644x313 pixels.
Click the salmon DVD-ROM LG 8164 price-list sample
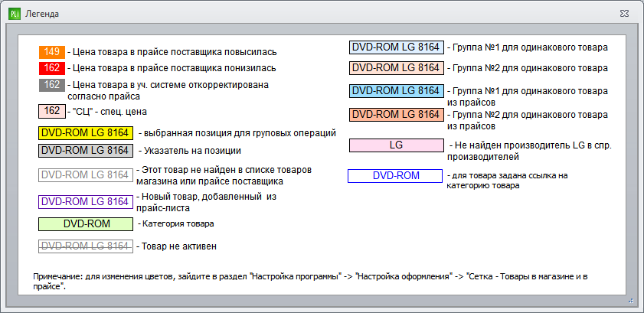tap(397, 114)
